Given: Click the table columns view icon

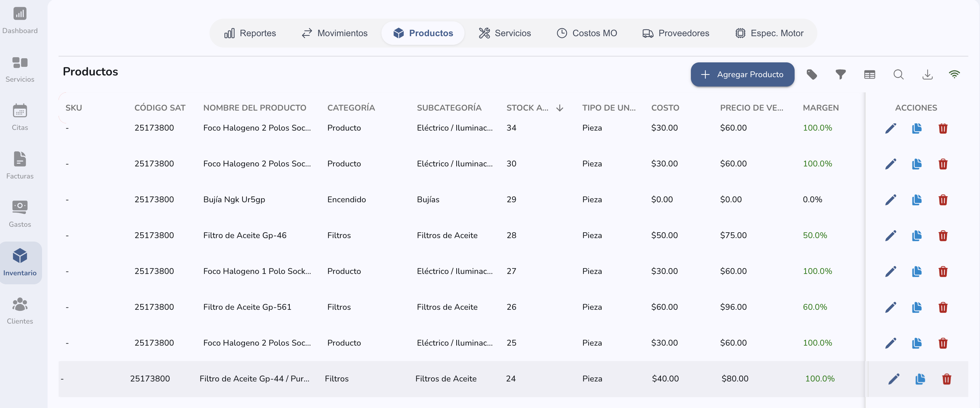Looking at the screenshot, I should tap(869, 74).
